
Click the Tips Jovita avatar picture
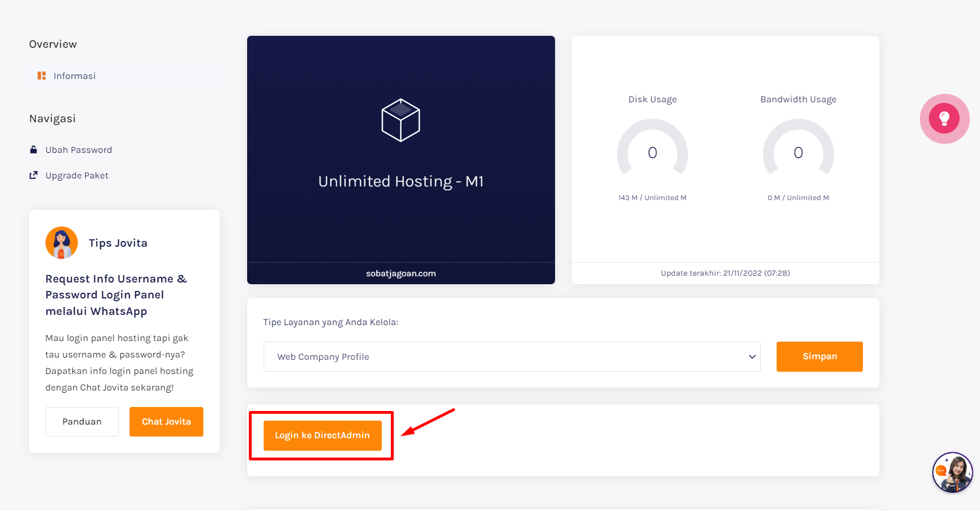coord(61,243)
